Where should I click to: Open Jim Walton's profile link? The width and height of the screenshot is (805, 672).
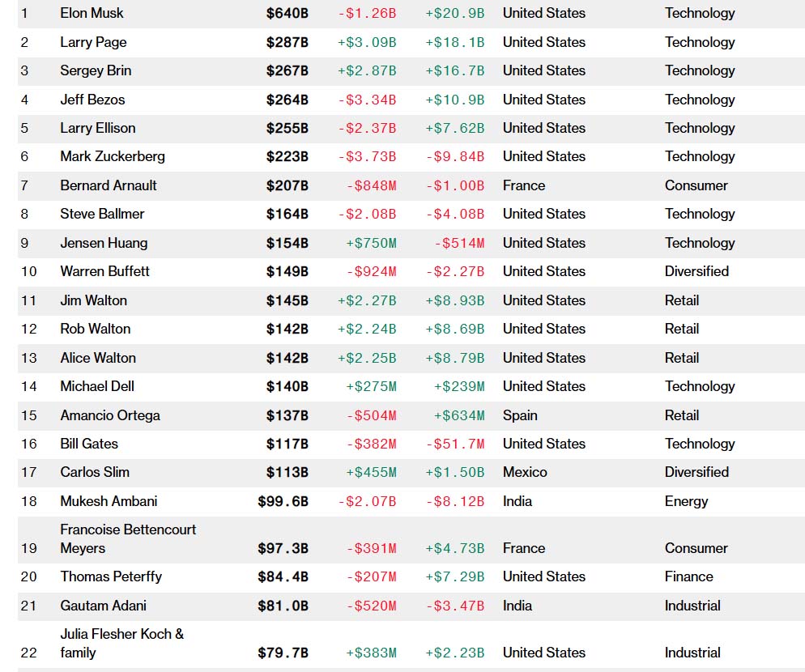click(x=93, y=300)
